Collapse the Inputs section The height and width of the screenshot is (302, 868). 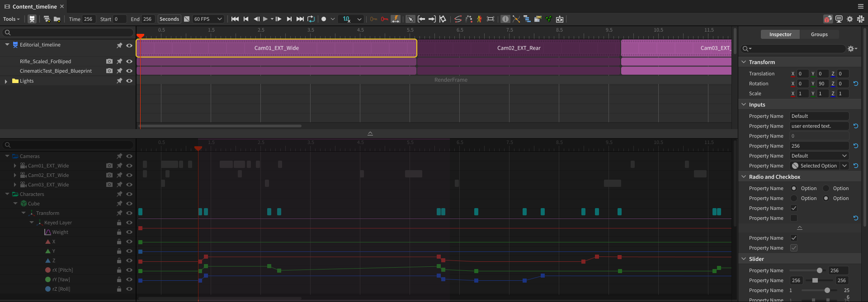(744, 104)
